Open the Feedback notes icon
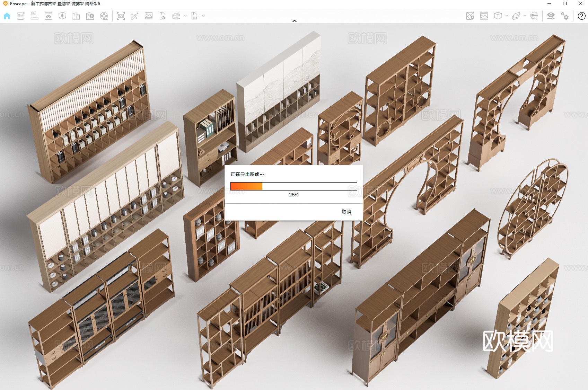Viewport: 588px width, 390px height. click(x=21, y=16)
